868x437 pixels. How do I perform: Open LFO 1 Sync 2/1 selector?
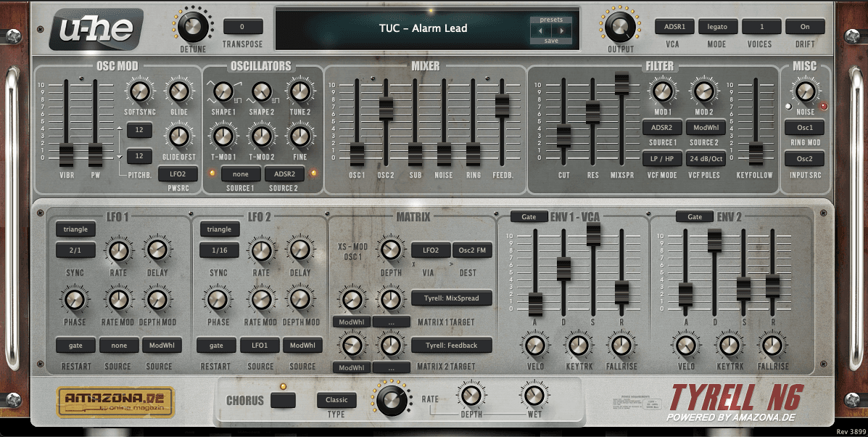point(75,250)
